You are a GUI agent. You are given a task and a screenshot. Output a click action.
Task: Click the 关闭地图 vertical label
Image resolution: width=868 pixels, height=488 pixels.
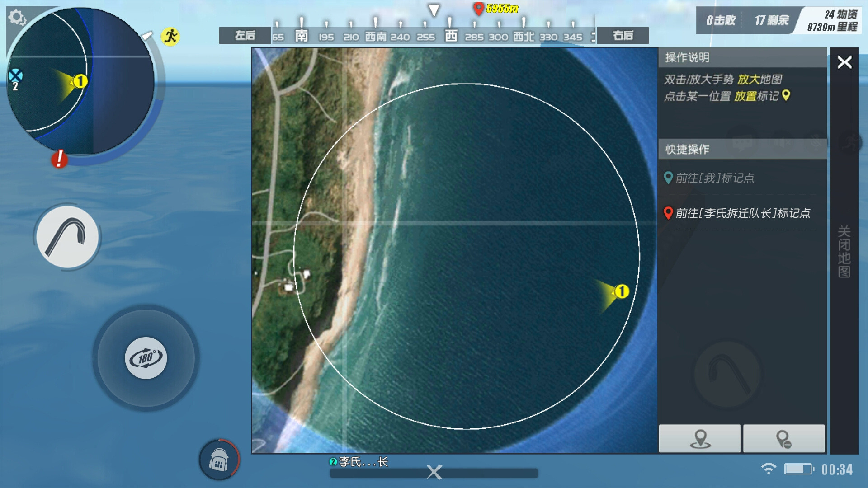[844, 251]
